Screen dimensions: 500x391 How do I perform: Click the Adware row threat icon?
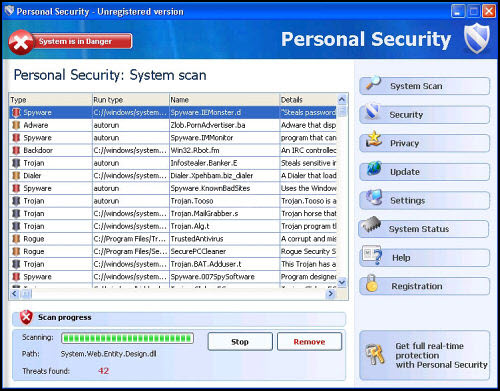pyautogui.click(x=16, y=125)
